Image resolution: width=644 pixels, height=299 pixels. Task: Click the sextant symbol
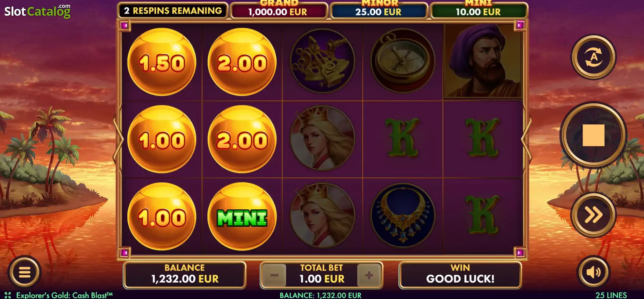click(322, 61)
